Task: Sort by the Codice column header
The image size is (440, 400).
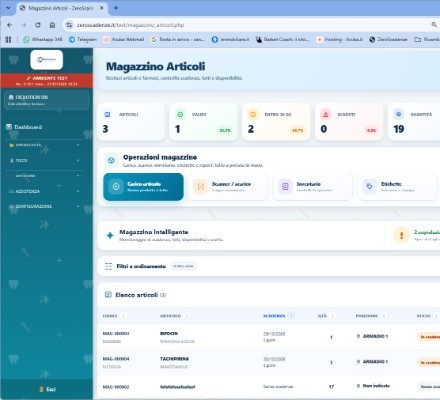Action: [x=110, y=316]
